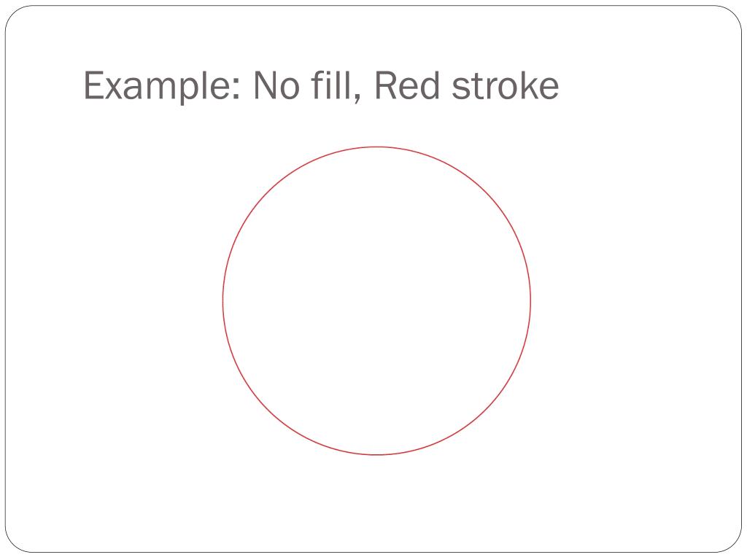Viewport: 747px width, 560px height.
Task: Click the word "Red" in the title
Action: [x=404, y=87]
